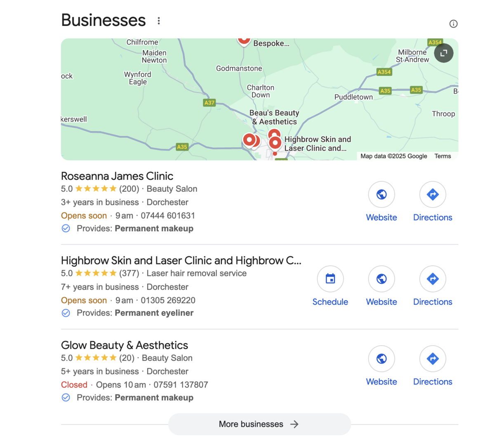Open the Highbrow Skin and Laser Clinic listing title
The image size is (495, 448).
click(x=181, y=261)
